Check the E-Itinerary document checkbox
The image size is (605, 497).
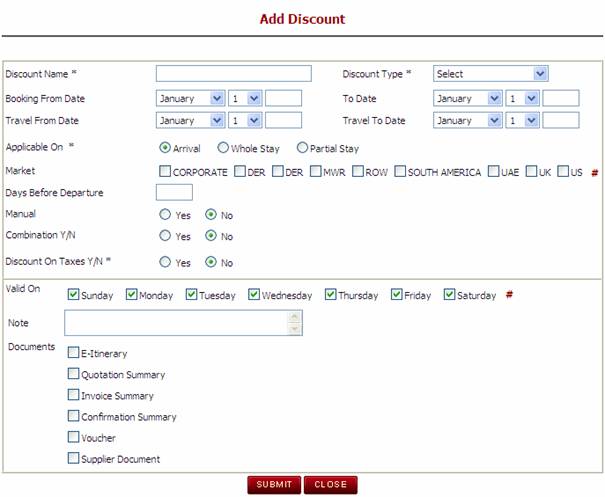pos(73,352)
